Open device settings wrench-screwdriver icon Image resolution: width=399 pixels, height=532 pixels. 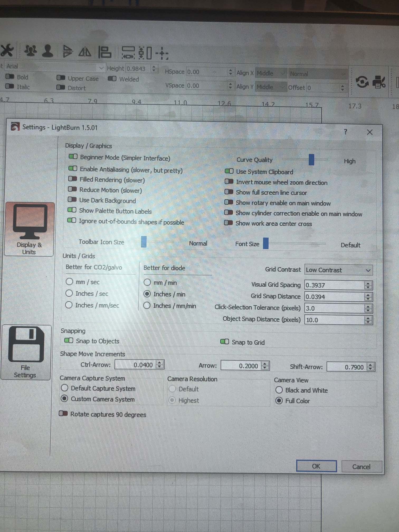click(x=7, y=50)
